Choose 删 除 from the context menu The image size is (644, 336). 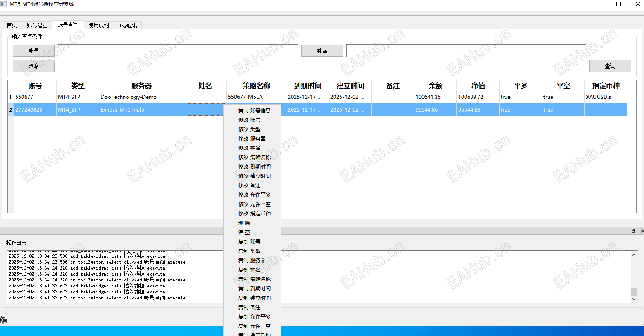(x=252, y=223)
